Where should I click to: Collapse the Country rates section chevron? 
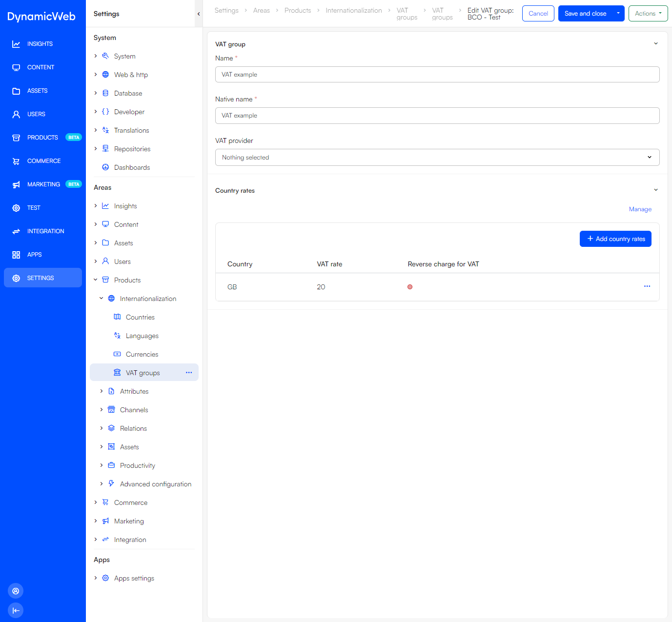(x=656, y=190)
